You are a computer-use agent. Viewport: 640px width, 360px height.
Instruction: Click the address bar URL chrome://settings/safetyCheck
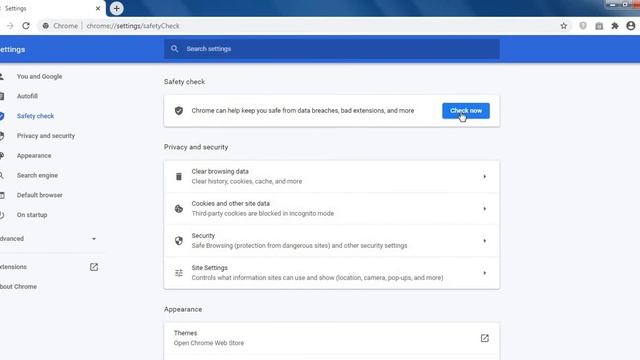click(x=133, y=26)
